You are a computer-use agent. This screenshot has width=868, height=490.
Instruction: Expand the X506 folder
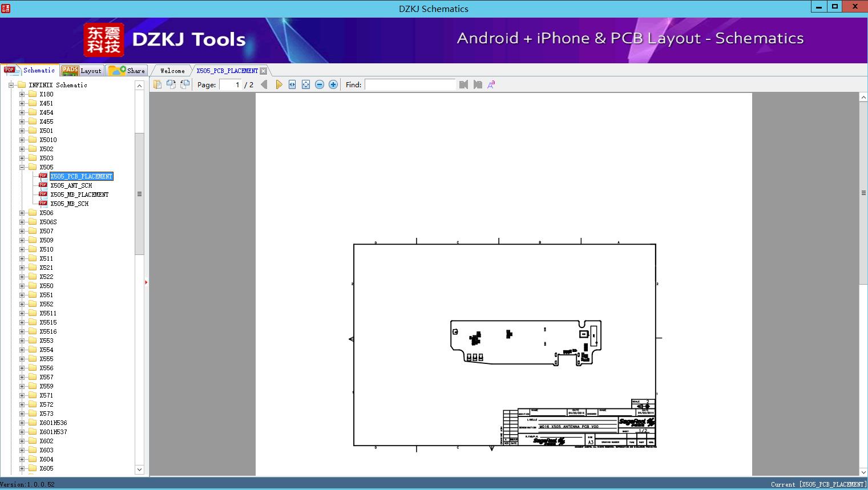coord(22,213)
